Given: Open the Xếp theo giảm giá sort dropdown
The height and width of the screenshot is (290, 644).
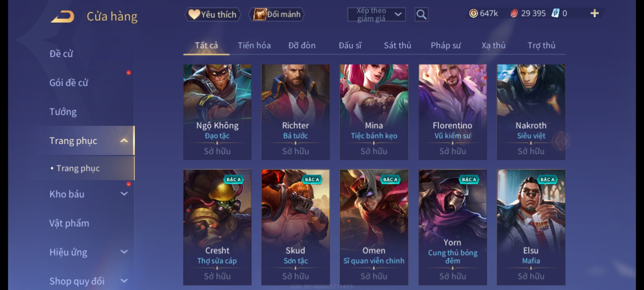Looking at the screenshot, I should [376, 15].
